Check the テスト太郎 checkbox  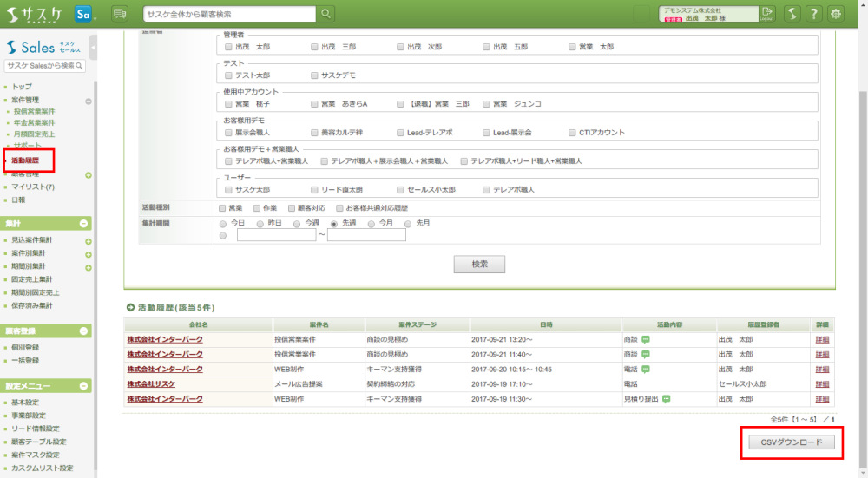[228, 75]
